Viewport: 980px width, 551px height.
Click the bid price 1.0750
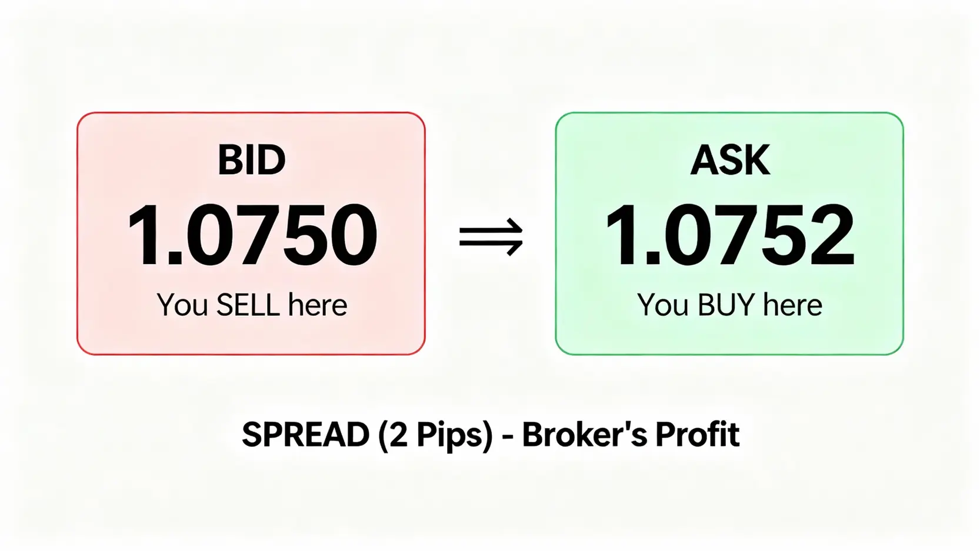point(252,236)
